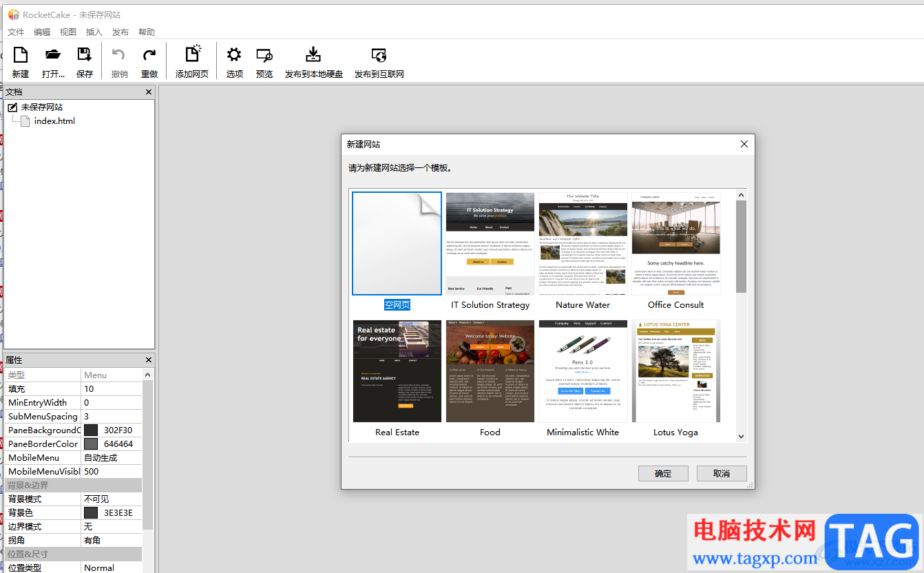Click template list scroll-down arrow
The image size is (924, 573).
[x=741, y=436]
